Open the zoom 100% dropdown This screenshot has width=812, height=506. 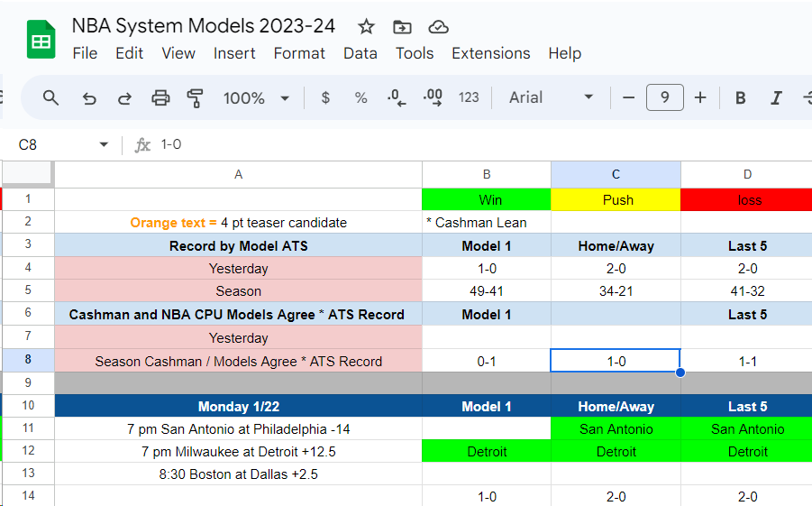click(x=256, y=98)
